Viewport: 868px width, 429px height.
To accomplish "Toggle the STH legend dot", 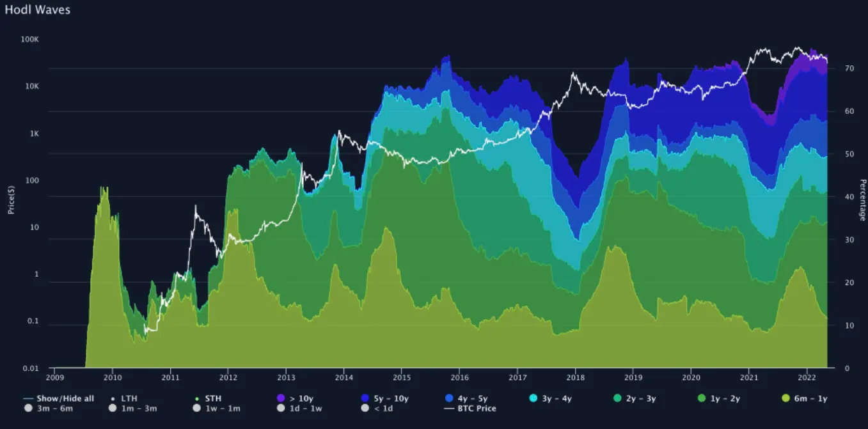I will (196, 397).
